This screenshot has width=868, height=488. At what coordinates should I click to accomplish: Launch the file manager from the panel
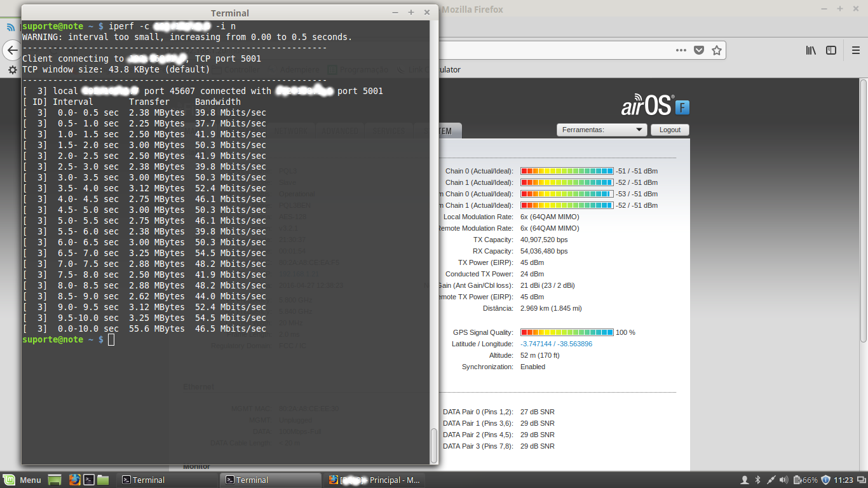click(x=103, y=480)
